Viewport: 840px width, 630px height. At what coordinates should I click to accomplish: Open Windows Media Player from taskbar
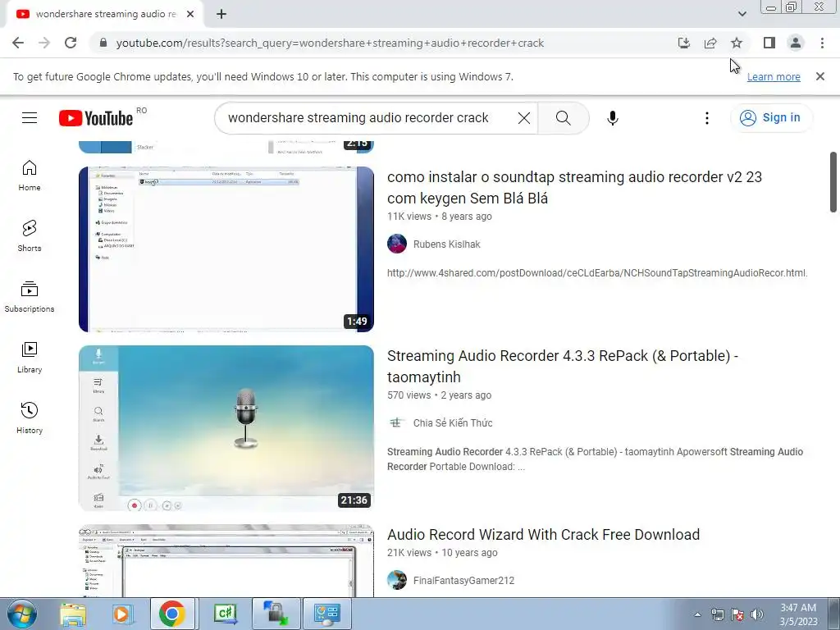point(122,614)
